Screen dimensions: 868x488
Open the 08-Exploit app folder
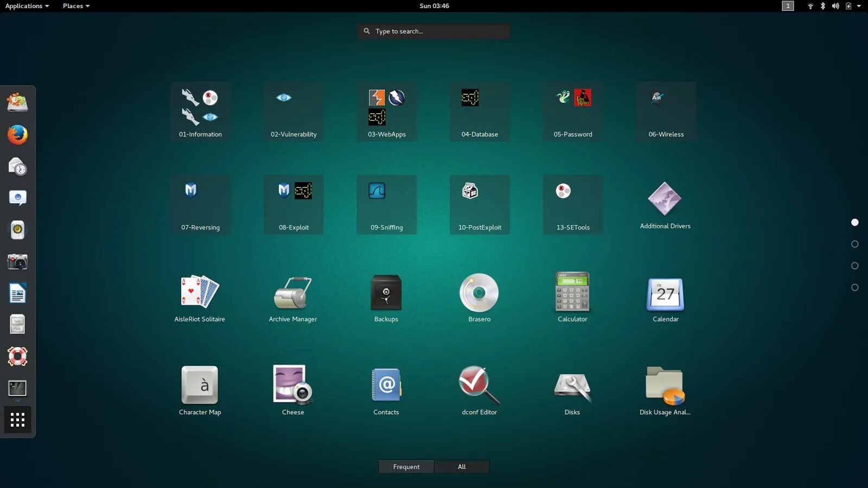point(293,205)
